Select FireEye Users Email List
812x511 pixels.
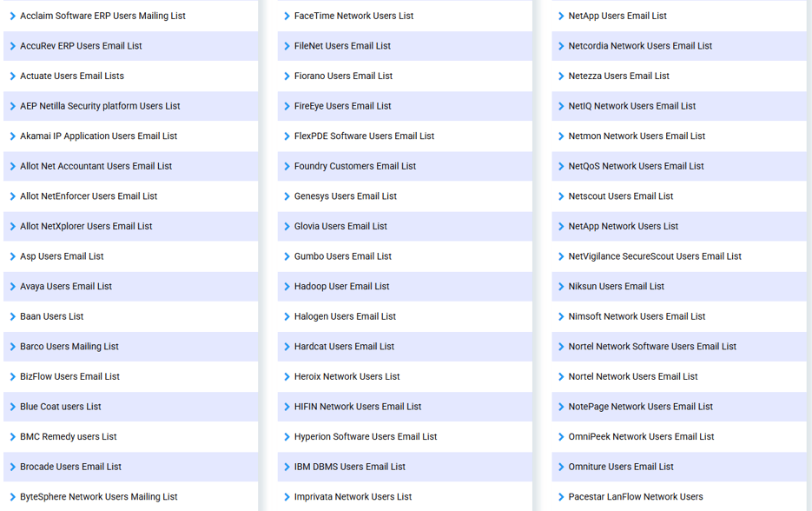pyautogui.click(x=342, y=106)
